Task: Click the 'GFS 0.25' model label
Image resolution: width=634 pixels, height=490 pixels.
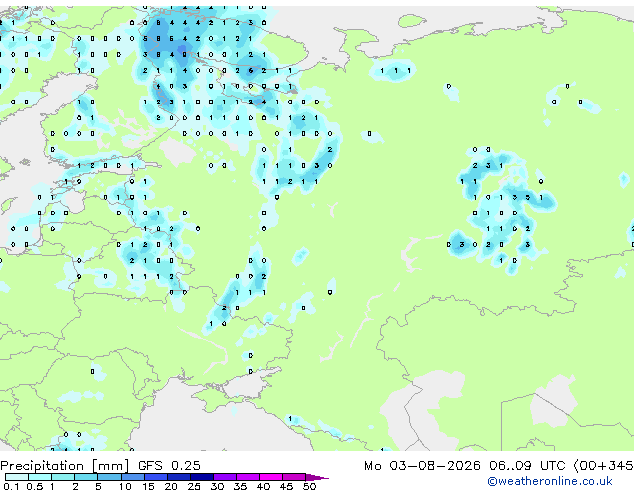Action: (169, 465)
